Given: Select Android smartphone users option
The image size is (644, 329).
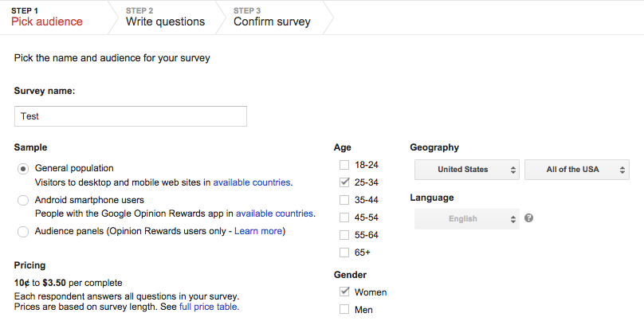Looking at the screenshot, I should 23,200.
